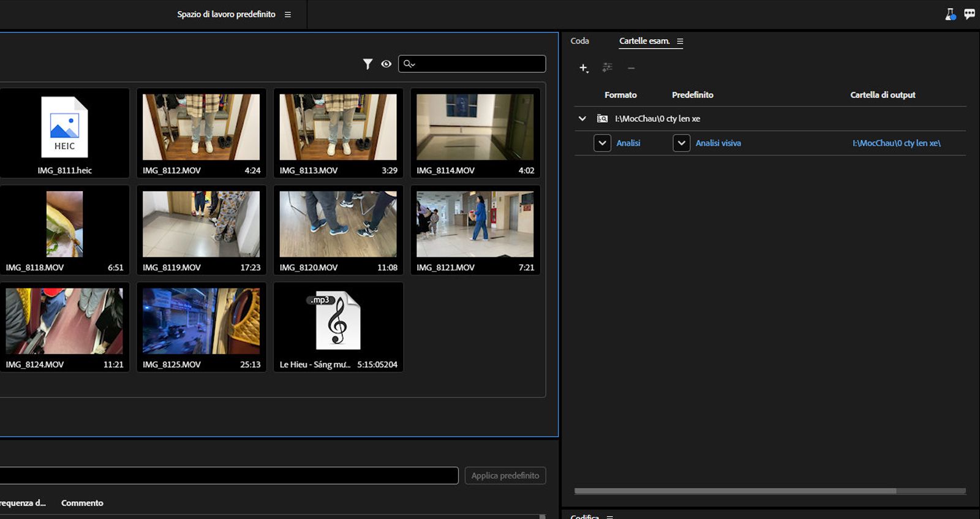980x519 pixels.
Task: Select the Le Hieu mp3 audio file
Action: click(x=338, y=321)
